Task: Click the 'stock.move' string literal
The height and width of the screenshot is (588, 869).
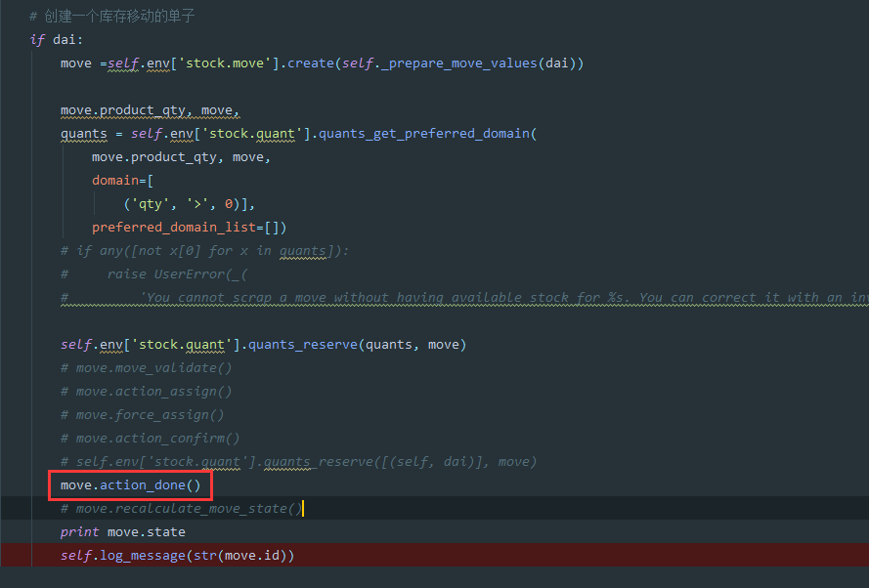Action: coord(225,63)
